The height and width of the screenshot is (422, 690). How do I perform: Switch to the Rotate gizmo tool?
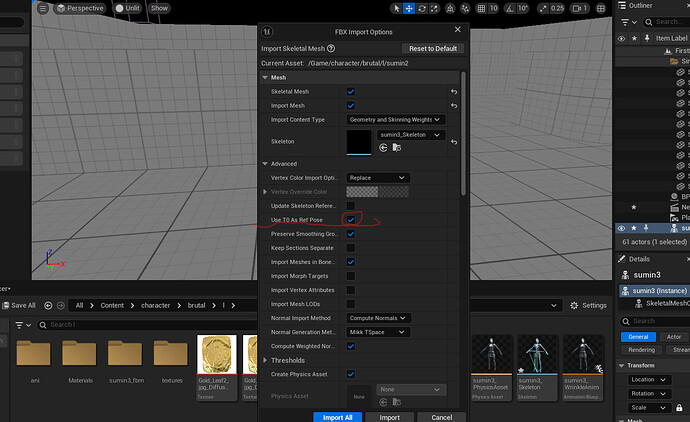click(x=422, y=8)
